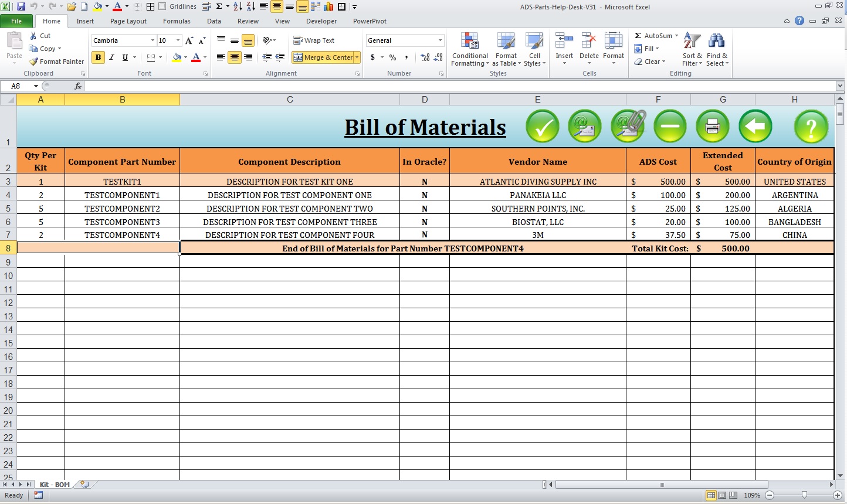Apply percent style format
The image size is (847, 504).
[x=392, y=57]
